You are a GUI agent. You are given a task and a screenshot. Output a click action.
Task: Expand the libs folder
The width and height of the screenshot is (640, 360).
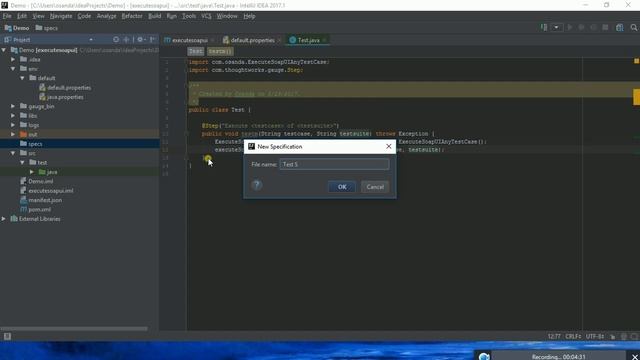[x=13, y=116]
